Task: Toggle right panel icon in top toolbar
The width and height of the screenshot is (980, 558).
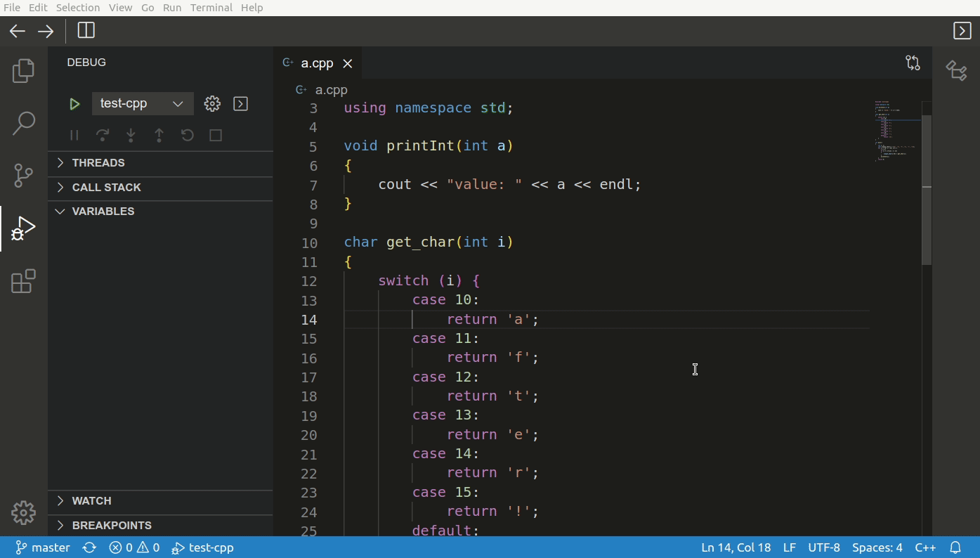Action: pos(962,30)
